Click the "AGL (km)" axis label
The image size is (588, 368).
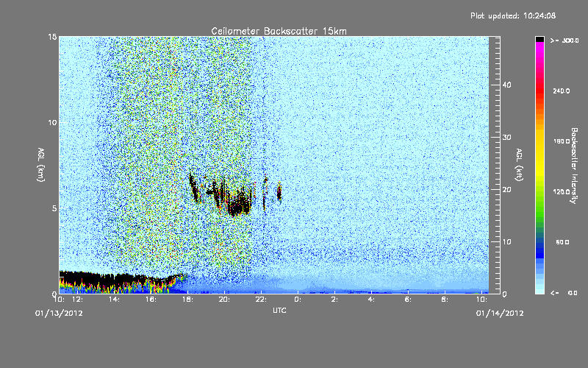41,165
